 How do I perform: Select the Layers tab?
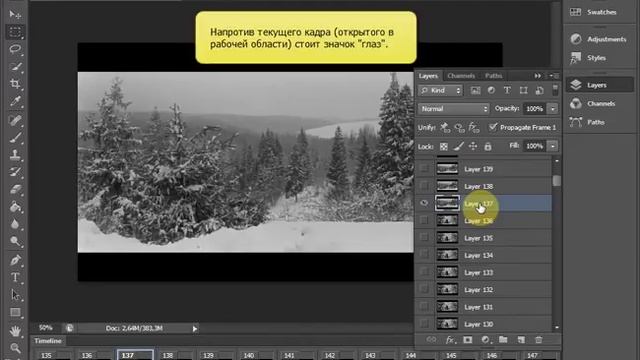[x=428, y=76]
